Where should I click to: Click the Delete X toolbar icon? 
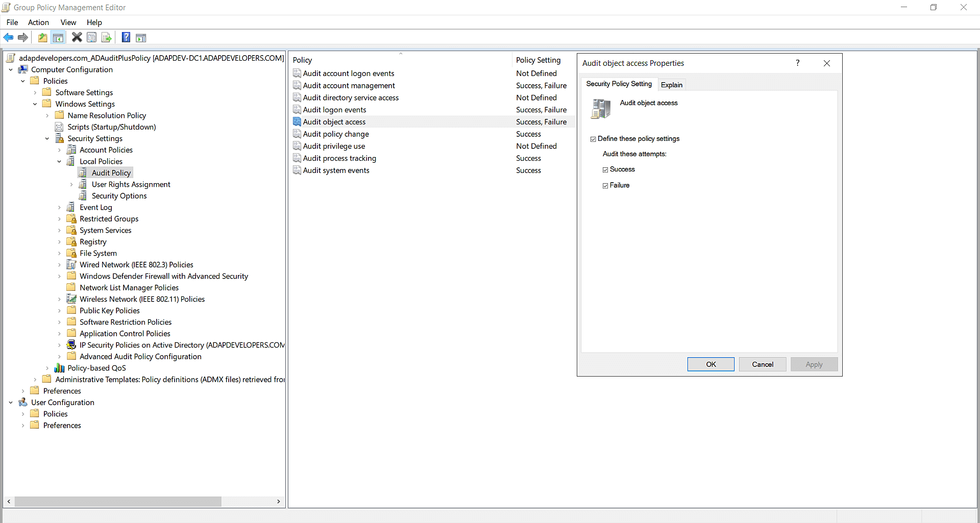coord(77,37)
